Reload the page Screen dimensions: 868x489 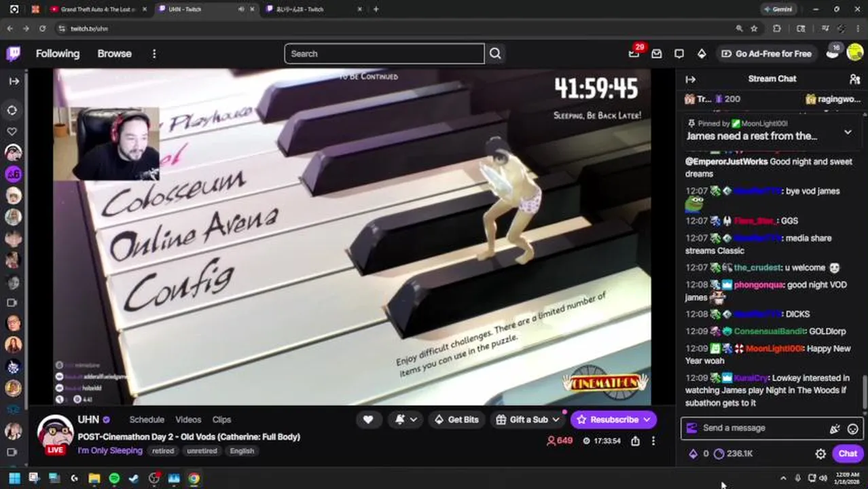pos(42,29)
